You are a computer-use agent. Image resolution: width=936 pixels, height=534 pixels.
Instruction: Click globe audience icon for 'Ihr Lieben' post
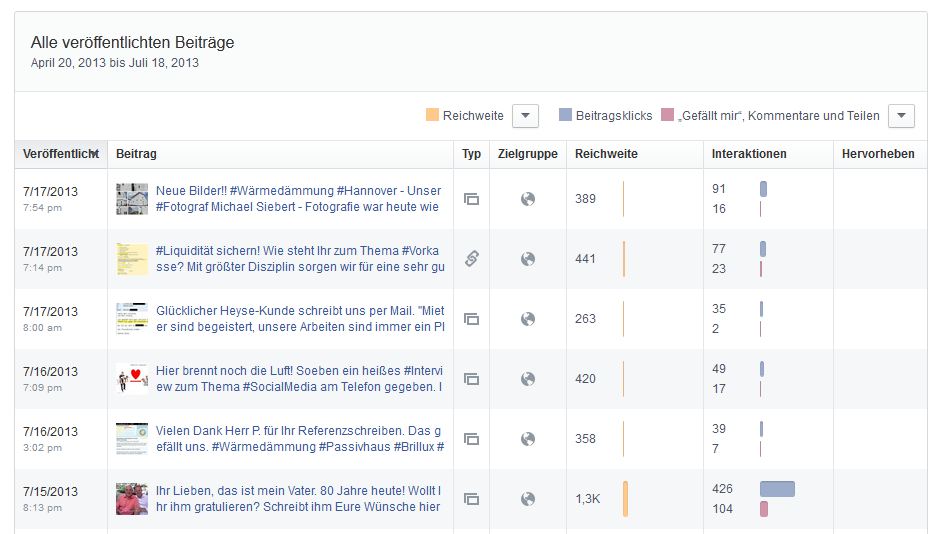[x=528, y=499]
